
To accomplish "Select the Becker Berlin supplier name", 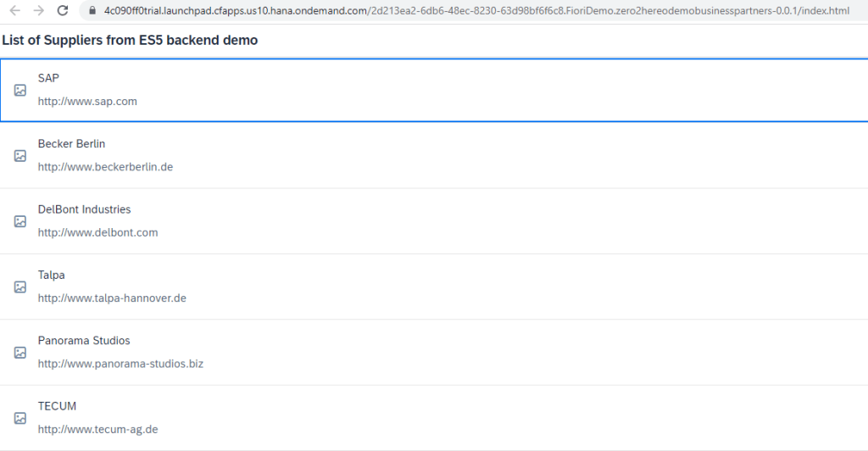I will [x=71, y=143].
